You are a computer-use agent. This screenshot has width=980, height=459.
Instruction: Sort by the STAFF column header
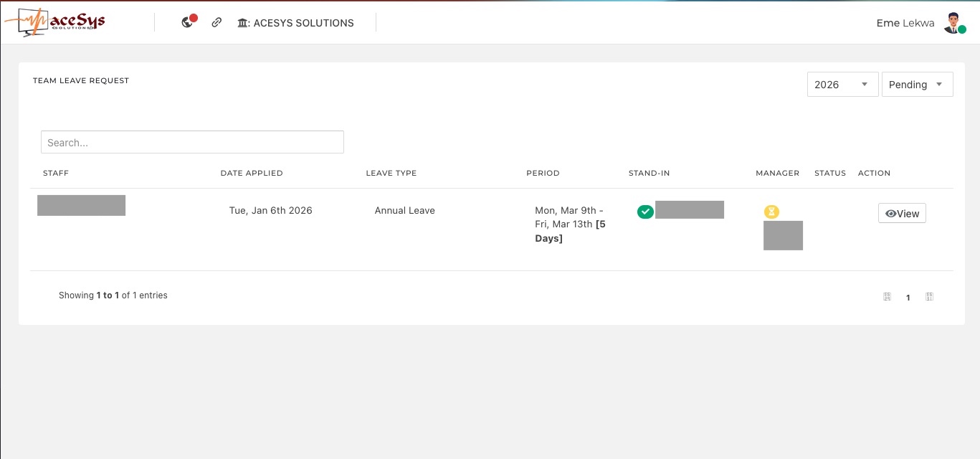[x=56, y=173]
